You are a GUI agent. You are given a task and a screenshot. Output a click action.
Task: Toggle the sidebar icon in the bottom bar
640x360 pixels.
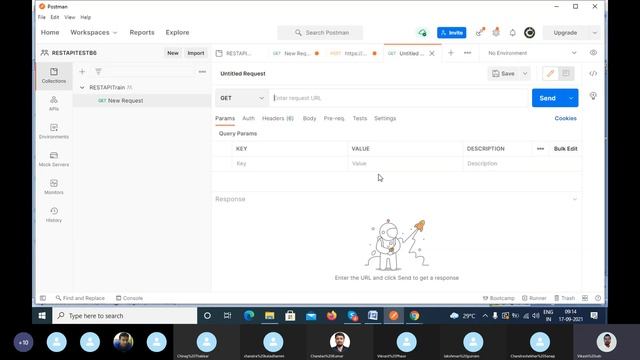point(43,298)
